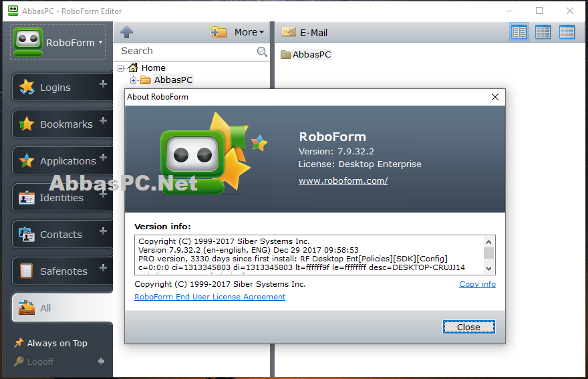This screenshot has width=588, height=379.
Task: Select the Safenotes category
Action: pyautogui.click(x=62, y=271)
